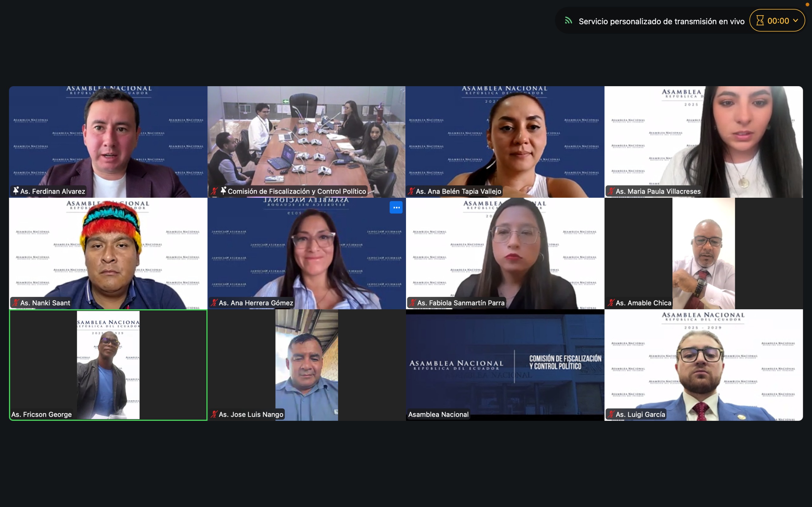Click the As. Fricson George name label

click(x=42, y=414)
